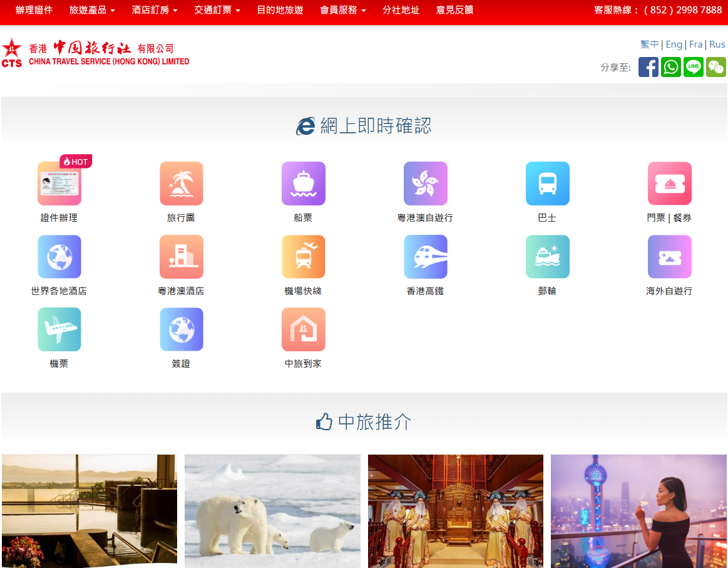Select the 機票 airplane ticket icon

(x=59, y=330)
